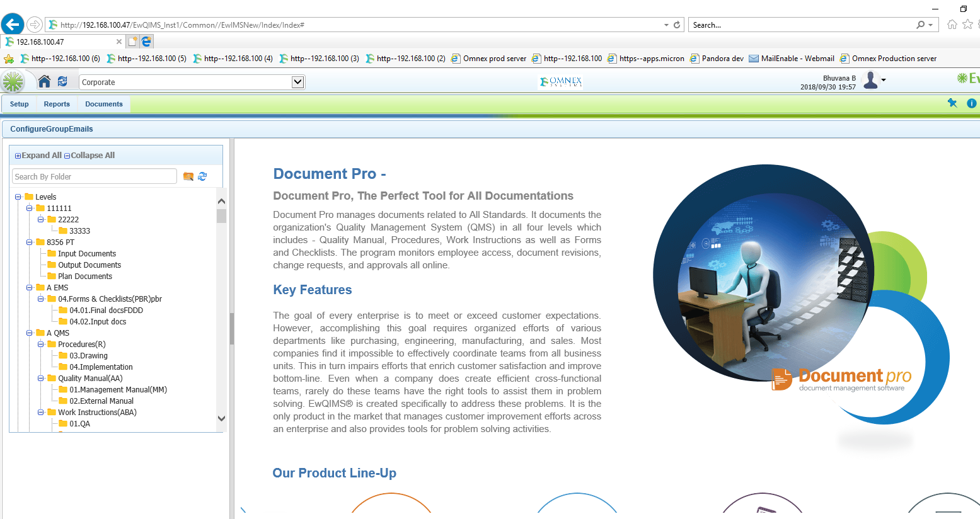Open the user account dropdown arrow

[884, 80]
